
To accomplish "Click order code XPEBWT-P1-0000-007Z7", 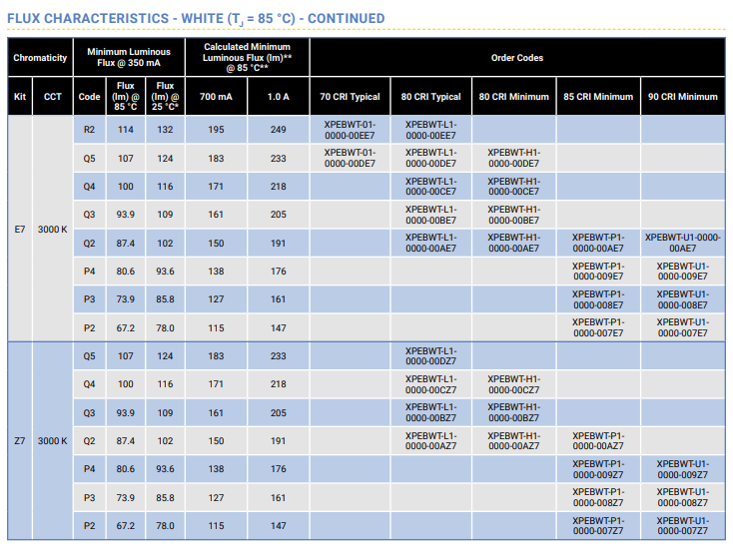I will click(598, 525).
